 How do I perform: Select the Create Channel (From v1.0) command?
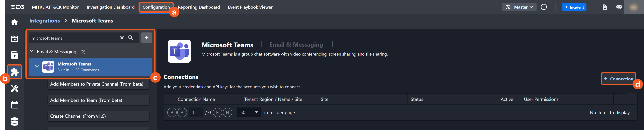98,116
